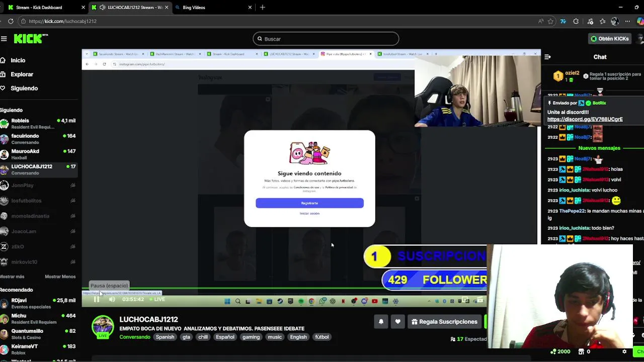Open the Kick user profile avatar
The height and width of the screenshot is (362, 644).
(x=640, y=39)
